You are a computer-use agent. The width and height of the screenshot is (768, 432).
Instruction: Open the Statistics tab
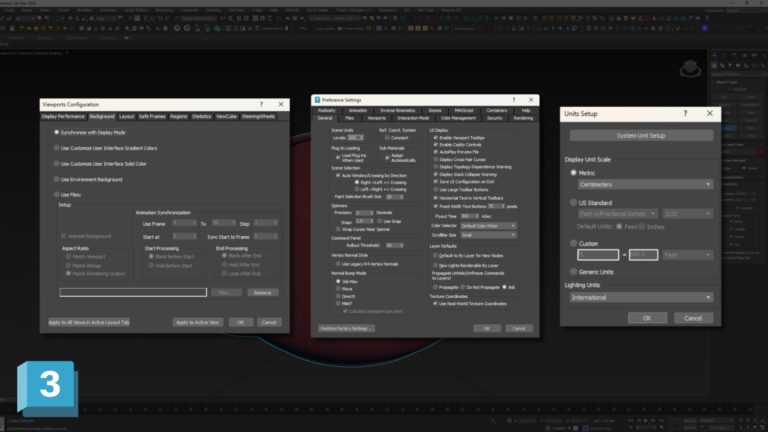click(201, 117)
